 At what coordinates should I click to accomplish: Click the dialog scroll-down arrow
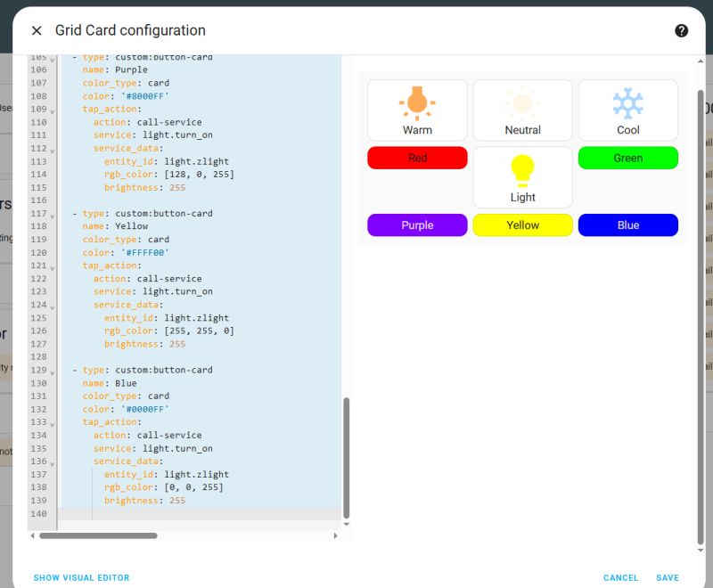pos(701,550)
